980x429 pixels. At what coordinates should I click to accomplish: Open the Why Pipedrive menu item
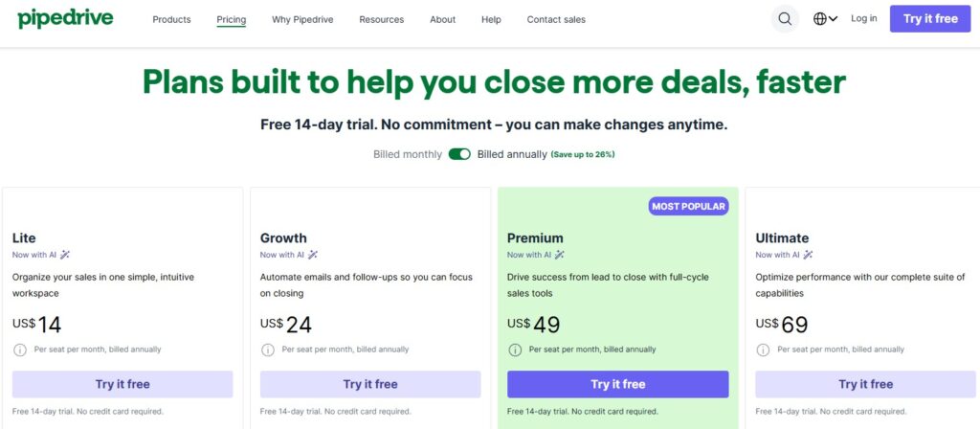(x=302, y=19)
